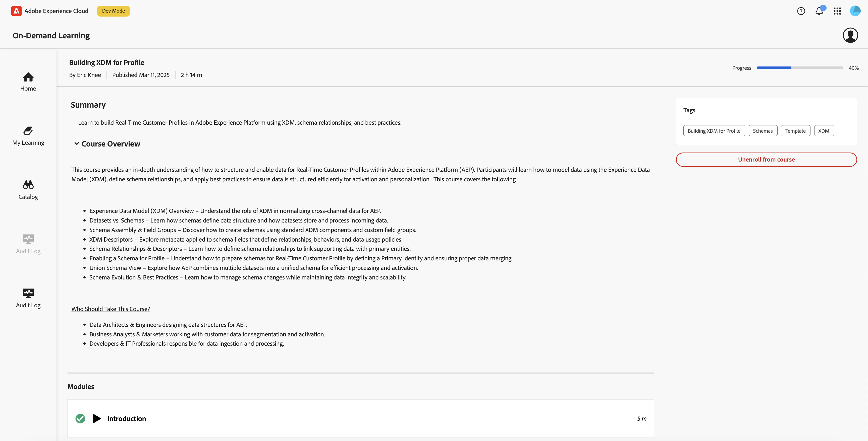Click the course progress bar
Viewport: 868px width, 441px height.
(800, 68)
